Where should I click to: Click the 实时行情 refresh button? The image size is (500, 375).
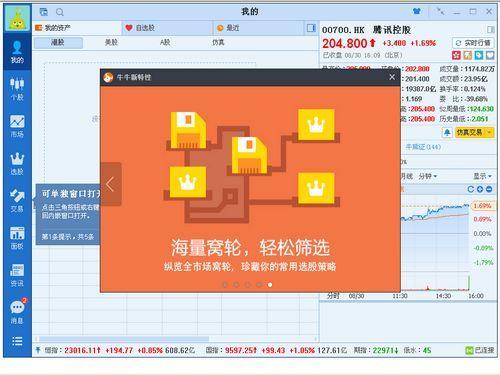pyautogui.click(x=473, y=43)
